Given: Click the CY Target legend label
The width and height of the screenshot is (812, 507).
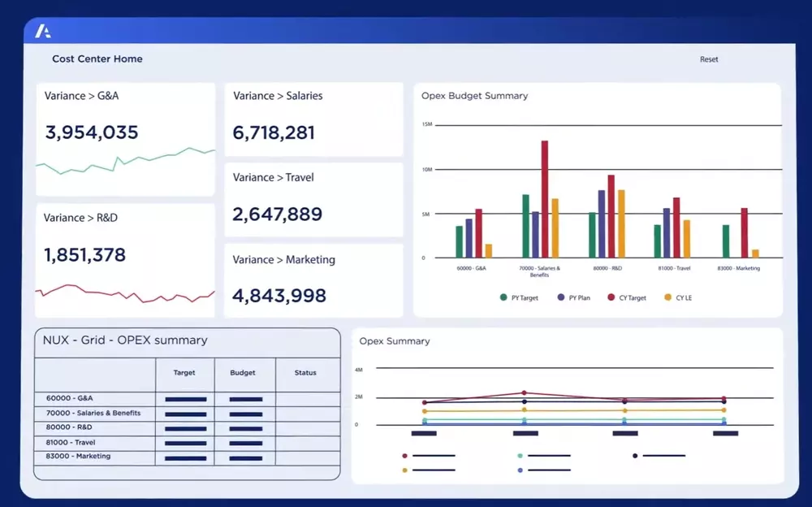Looking at the screenshot, I should coord(633,297).
